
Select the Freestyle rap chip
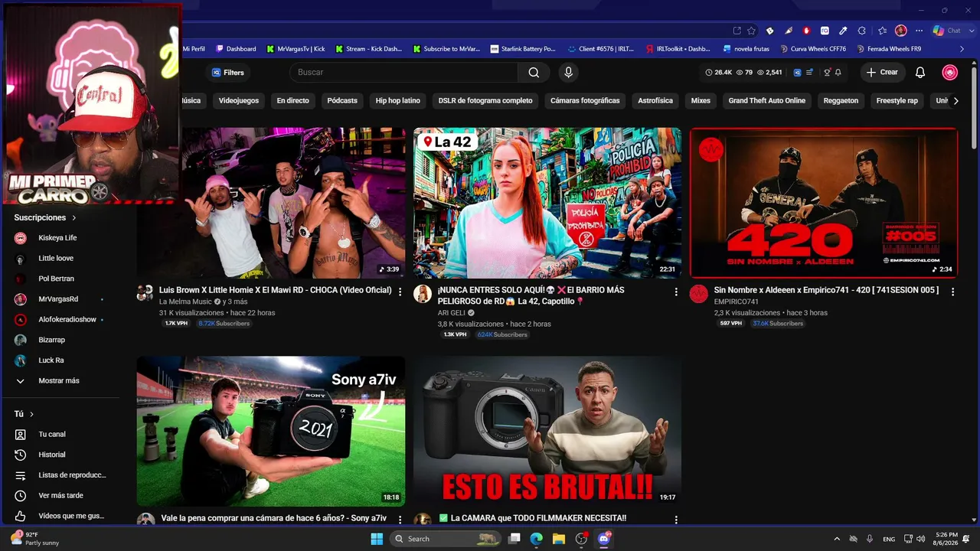click(x=897, y=100)
